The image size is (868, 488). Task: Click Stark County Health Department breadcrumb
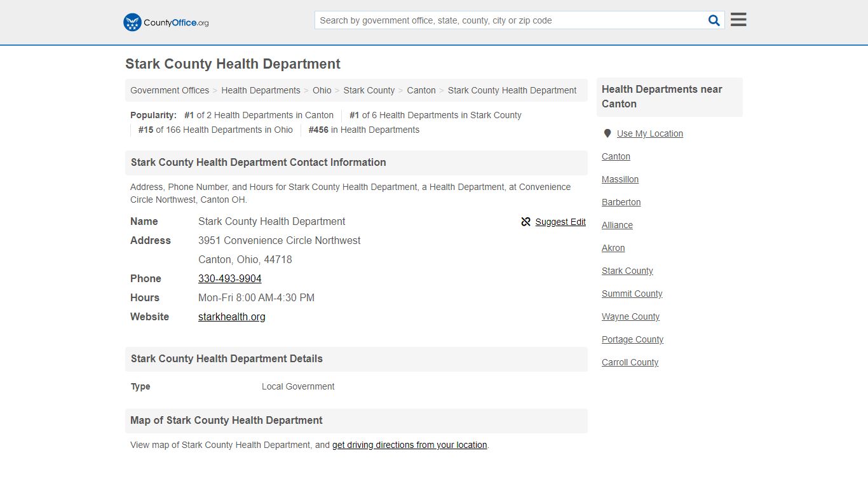point(512,90)
